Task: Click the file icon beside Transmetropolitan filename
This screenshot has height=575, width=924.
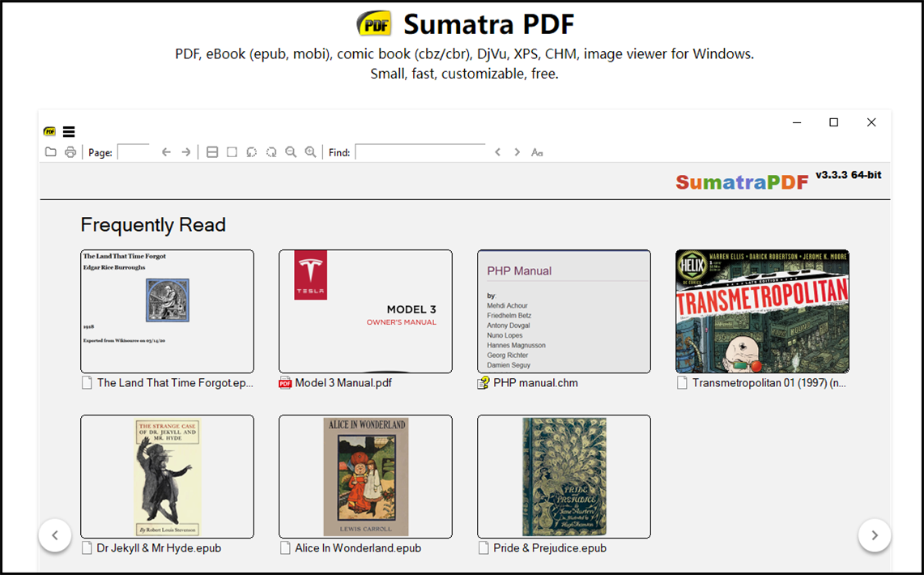Action: (x=683, y=383)
